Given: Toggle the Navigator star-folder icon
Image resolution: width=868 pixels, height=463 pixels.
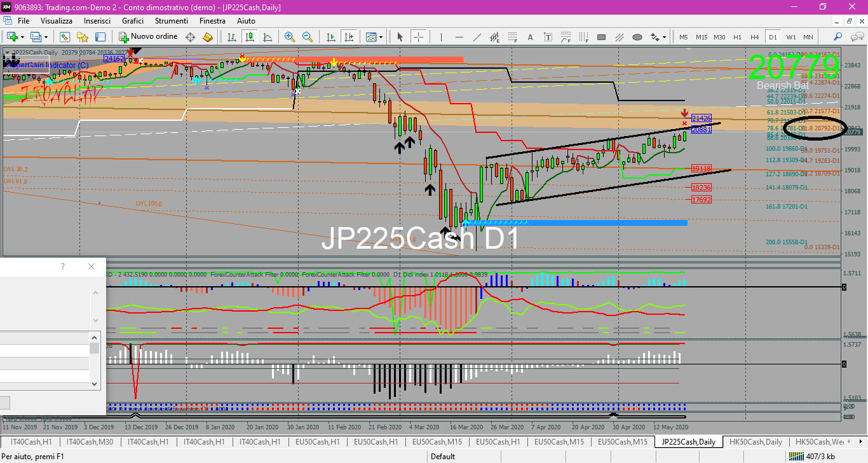Looking at the screenshot, I should (83, 37).
